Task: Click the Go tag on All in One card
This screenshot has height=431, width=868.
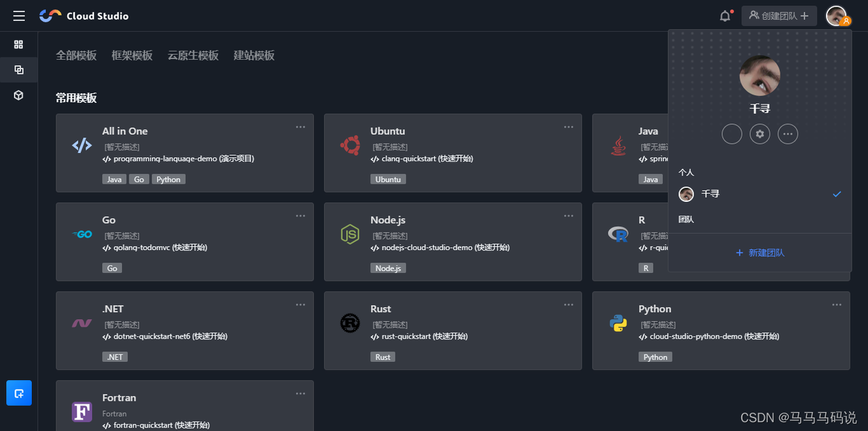Action: (139, 180)
